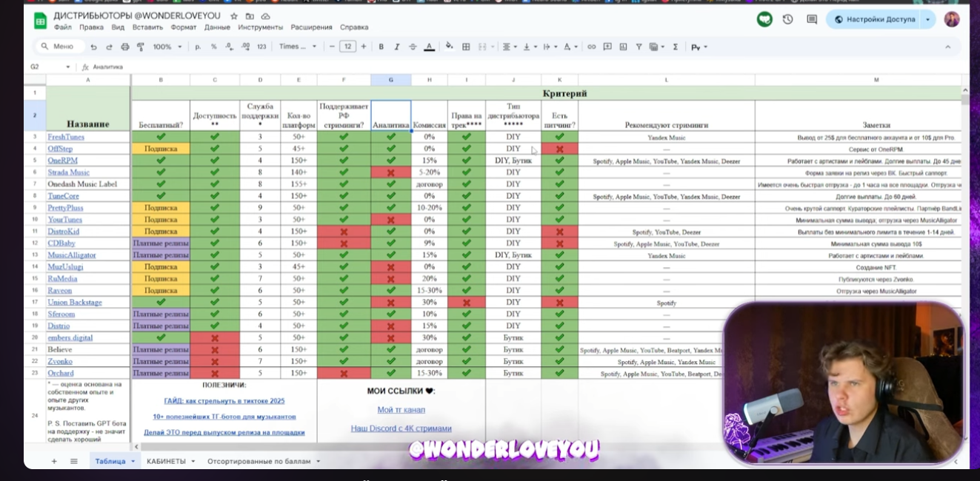980x481 pixels.
Task: Create a filter
Action: (639, 47)
